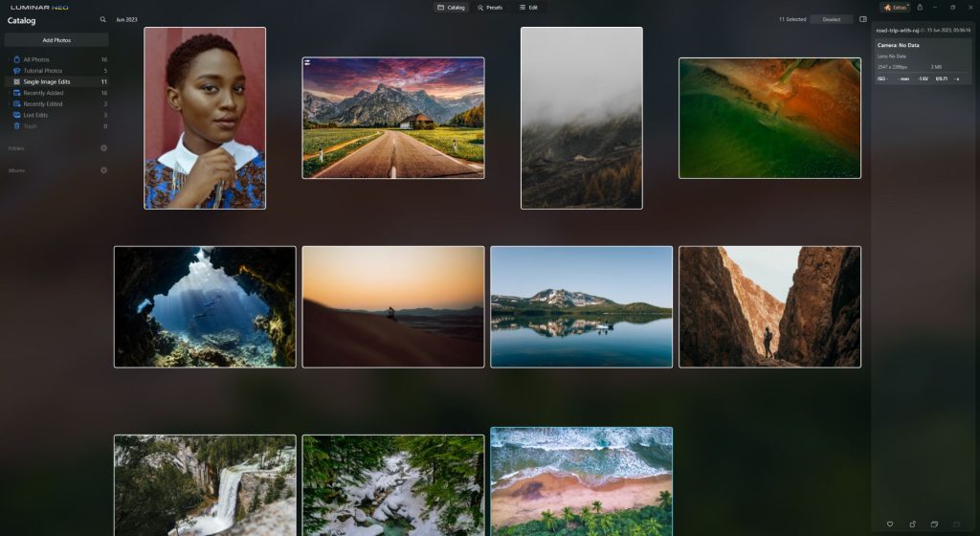Click the Single Image Edits grid icon

pos(17,82)
